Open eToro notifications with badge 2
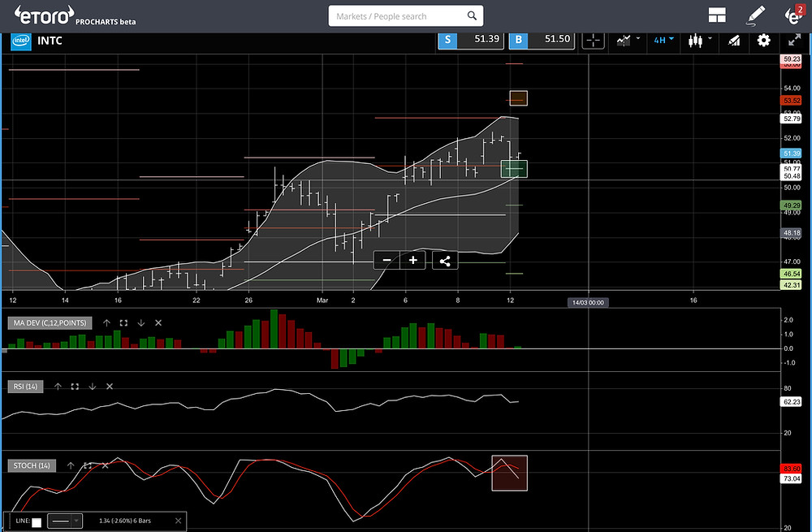This screenshot has width=812, height=532. (794, 15)
